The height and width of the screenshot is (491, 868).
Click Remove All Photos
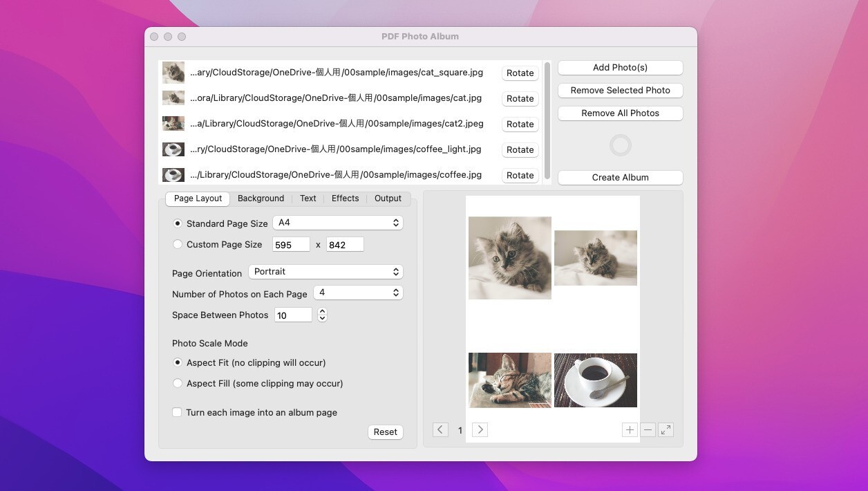point(620,113)
